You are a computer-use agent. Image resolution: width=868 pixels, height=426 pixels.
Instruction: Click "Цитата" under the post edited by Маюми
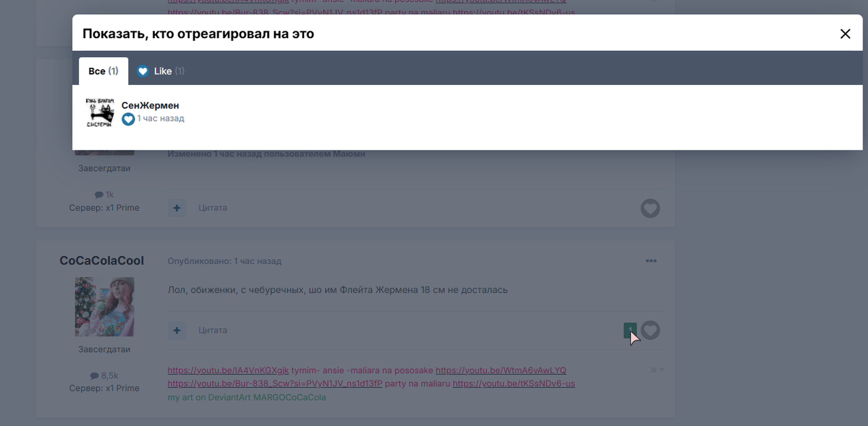(x=213, y=208)
